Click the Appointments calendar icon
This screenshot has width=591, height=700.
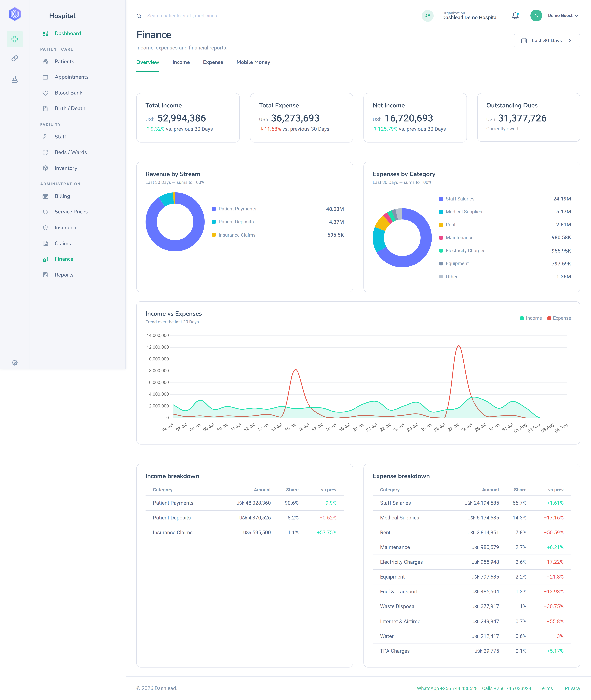pos(46,77)
